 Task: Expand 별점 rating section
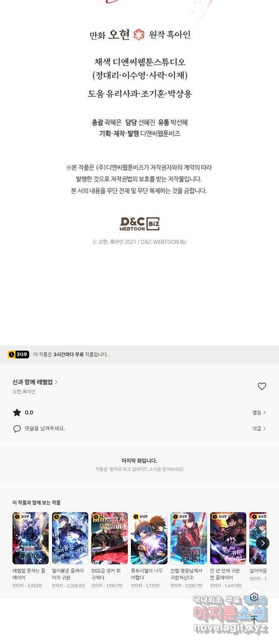click(259, 413)
